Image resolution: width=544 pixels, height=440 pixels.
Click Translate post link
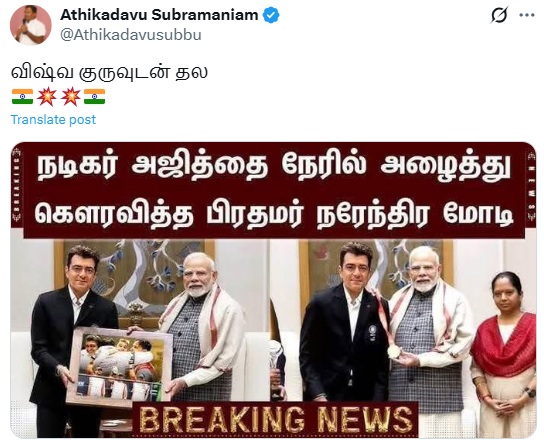click(x=53, y=119)
